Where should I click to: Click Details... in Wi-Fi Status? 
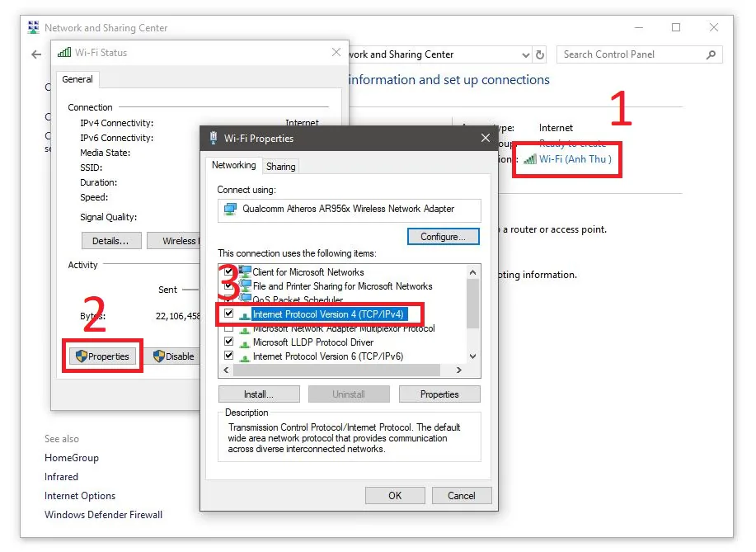(111, 241)
